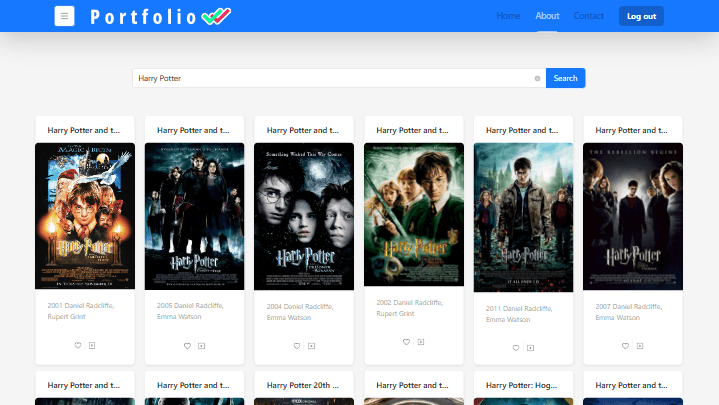719x405 pixels.
Task: Go to the Home page
Action: pyautogui.click(x=508, y=16)
